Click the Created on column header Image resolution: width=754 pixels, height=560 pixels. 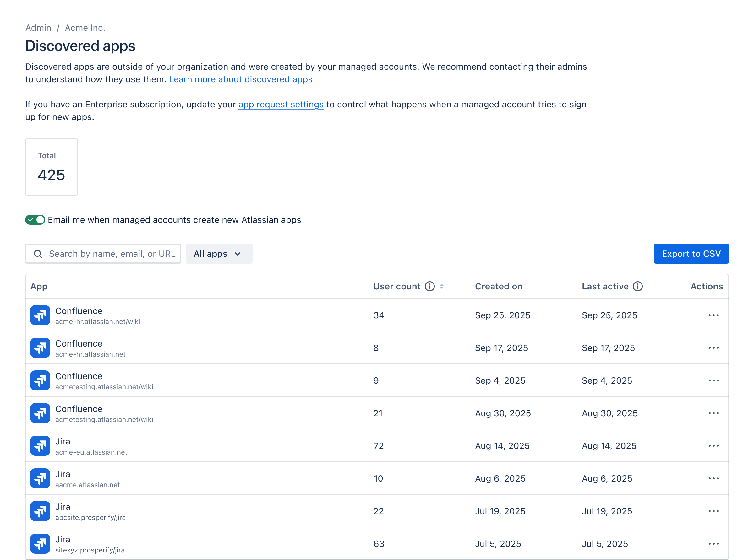coord(499,287)
